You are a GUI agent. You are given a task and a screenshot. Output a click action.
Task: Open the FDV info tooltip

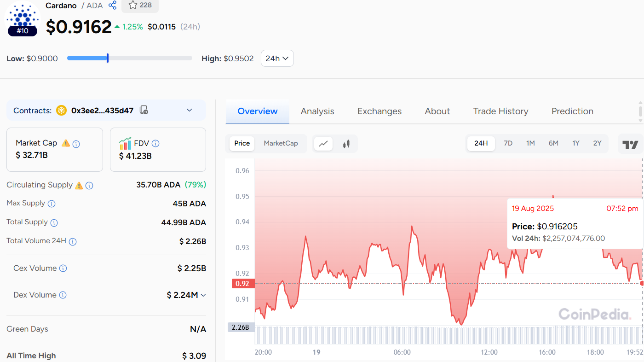point(155,144)
